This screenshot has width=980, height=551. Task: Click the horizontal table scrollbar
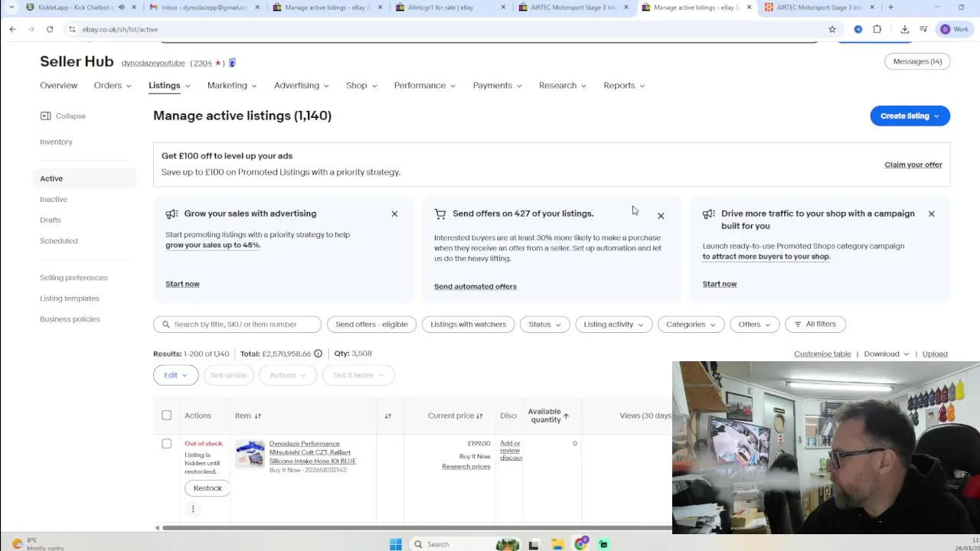(417, 527)
